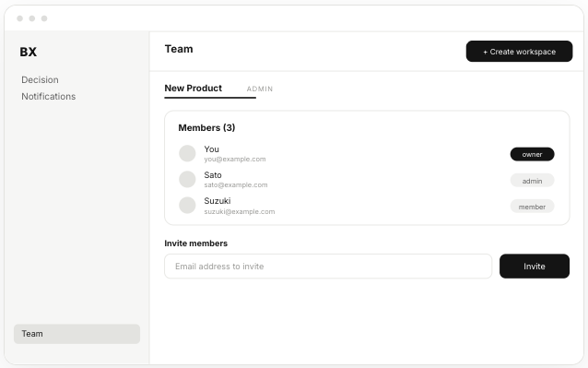This screenshot has height=368, width=588.
Task: Click the Invite members heading
Action: 195,243
